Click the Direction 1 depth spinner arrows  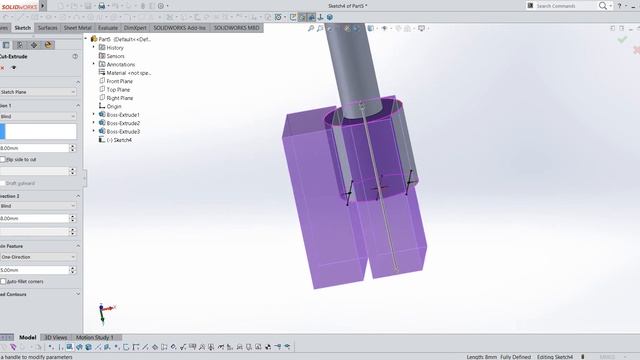[73, 148]
